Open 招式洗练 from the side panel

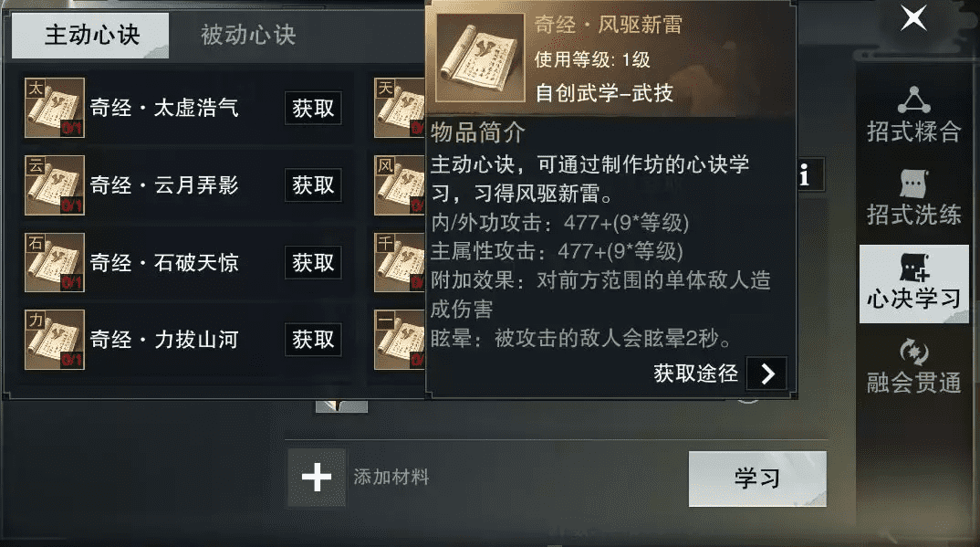tap(913, 197)
